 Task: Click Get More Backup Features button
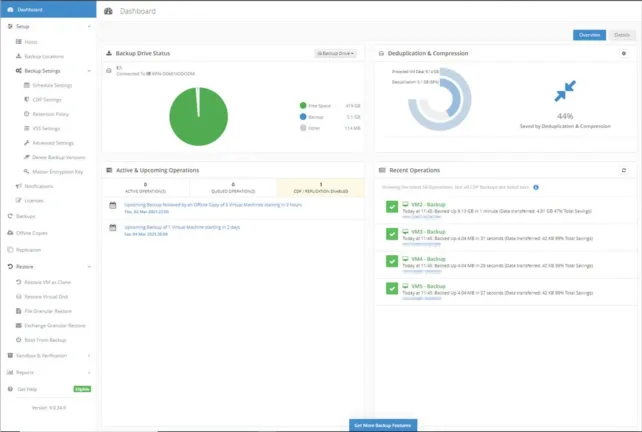[x=384, y=425]
